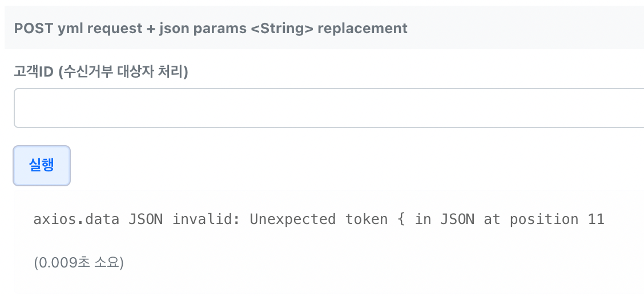Image resolution: width=644 pixels, height=296 pixels.
Task: Click the curly brace character in the error
Action: 401,219
